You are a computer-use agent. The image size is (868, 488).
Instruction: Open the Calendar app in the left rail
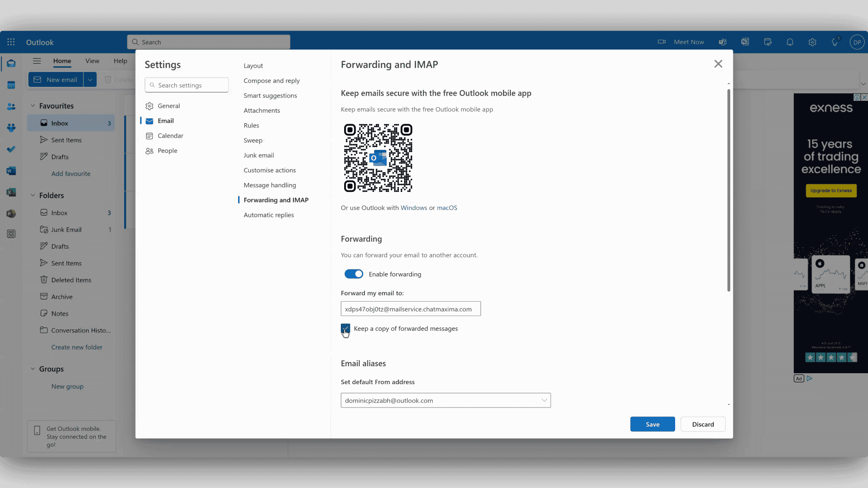coord(11,85)
